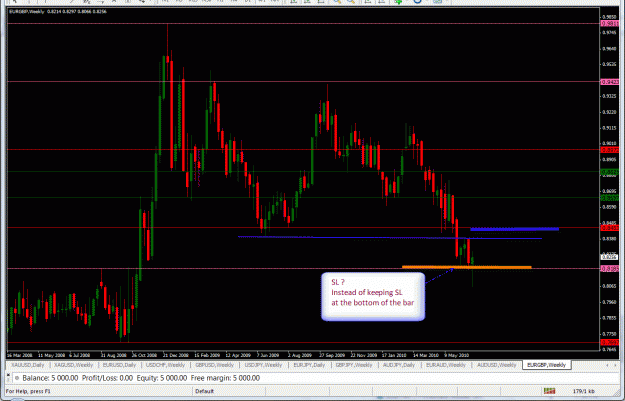Activate the AUDUSD,Weekly chart tab

(497, 365)
